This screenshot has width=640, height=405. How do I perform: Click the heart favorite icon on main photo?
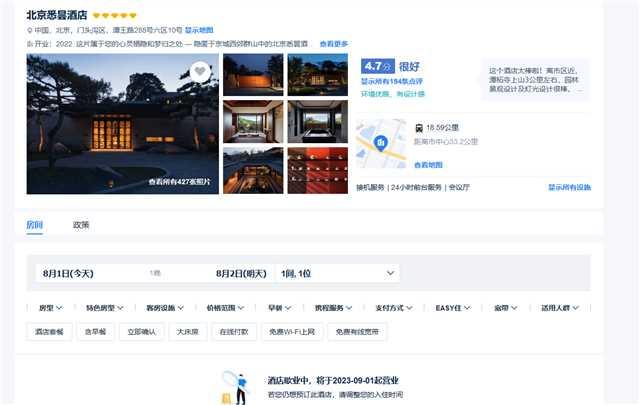coord(200,72)
